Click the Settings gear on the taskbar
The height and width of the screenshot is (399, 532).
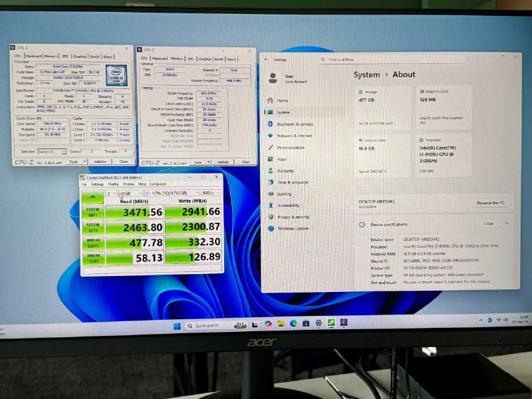[319, 323]
